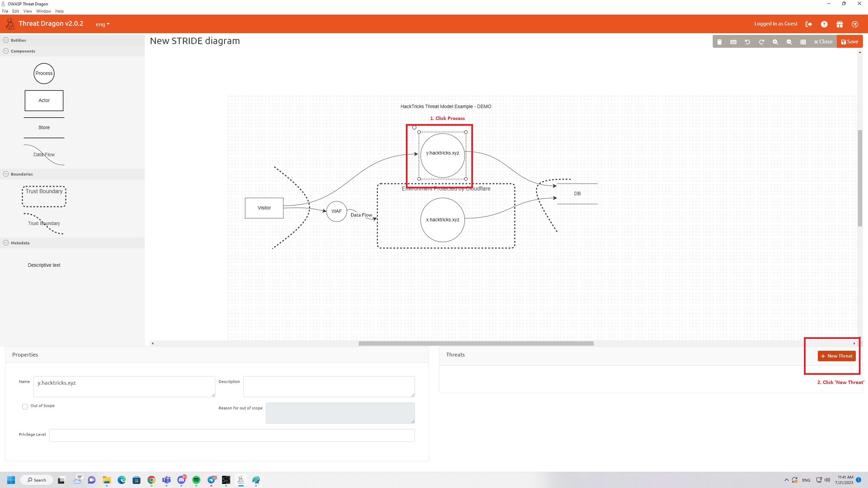The image size is (868, 488).
Task: Open the eng language dropdown
Action: pyautogui.click(x=102, y=24)
